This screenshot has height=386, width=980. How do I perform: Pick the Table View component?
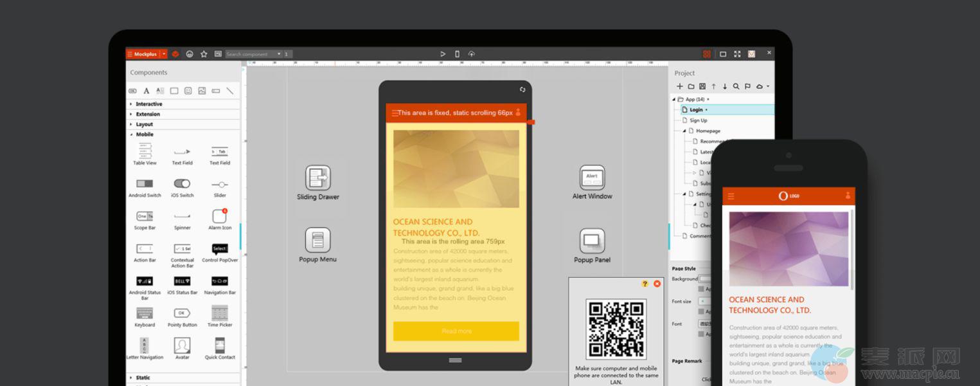coord(145,152)
